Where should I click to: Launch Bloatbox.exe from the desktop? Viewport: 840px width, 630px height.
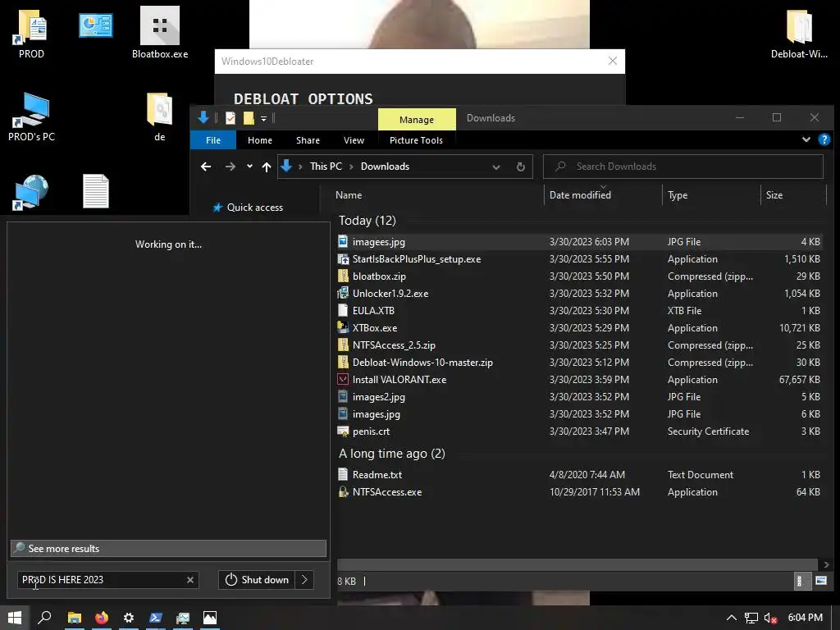(160, 32)
